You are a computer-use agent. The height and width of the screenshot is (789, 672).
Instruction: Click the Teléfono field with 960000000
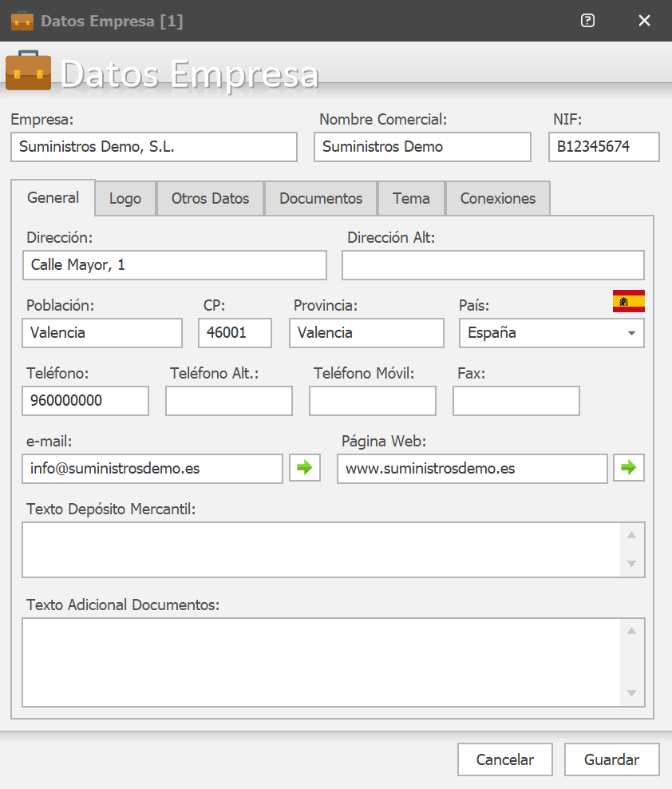[x=85, y=401]
